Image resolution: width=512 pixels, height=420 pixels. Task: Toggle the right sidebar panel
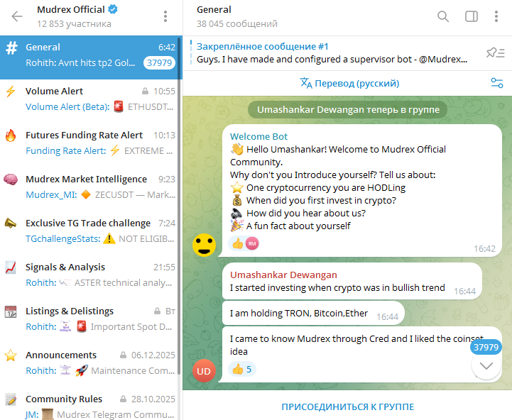472,16
